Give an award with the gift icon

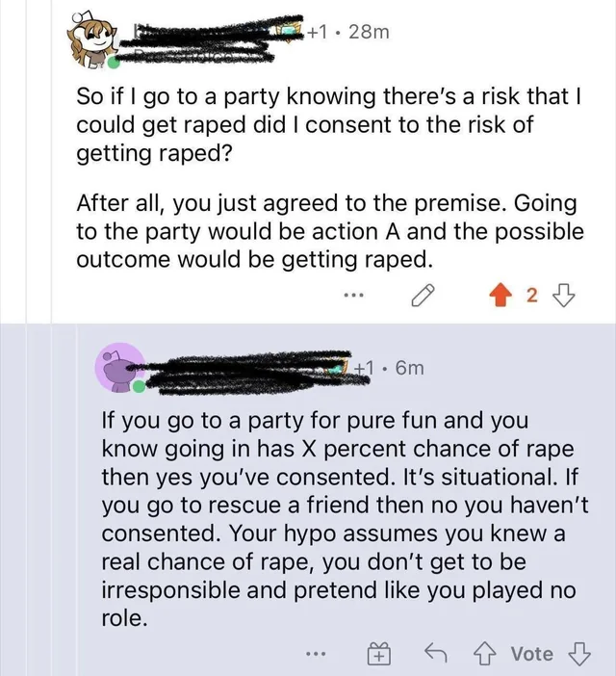click(379, 654)
